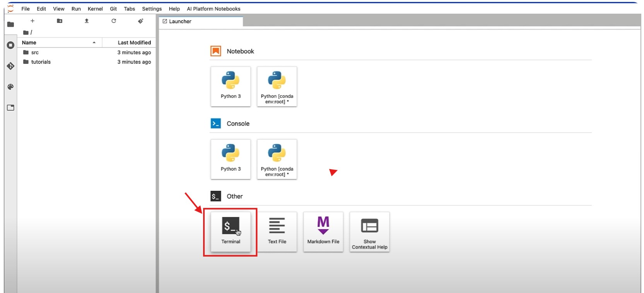
Task: Open the command palette sidebar icon
Action: pos(10,87)
